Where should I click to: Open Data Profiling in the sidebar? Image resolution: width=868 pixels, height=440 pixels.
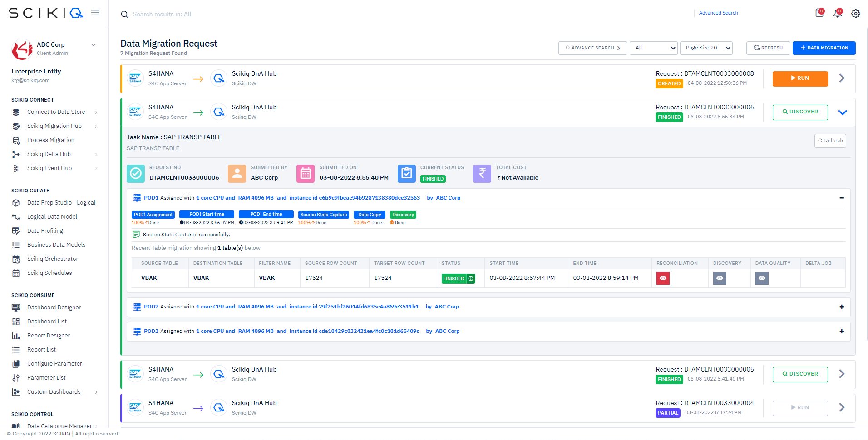point(44,230)
